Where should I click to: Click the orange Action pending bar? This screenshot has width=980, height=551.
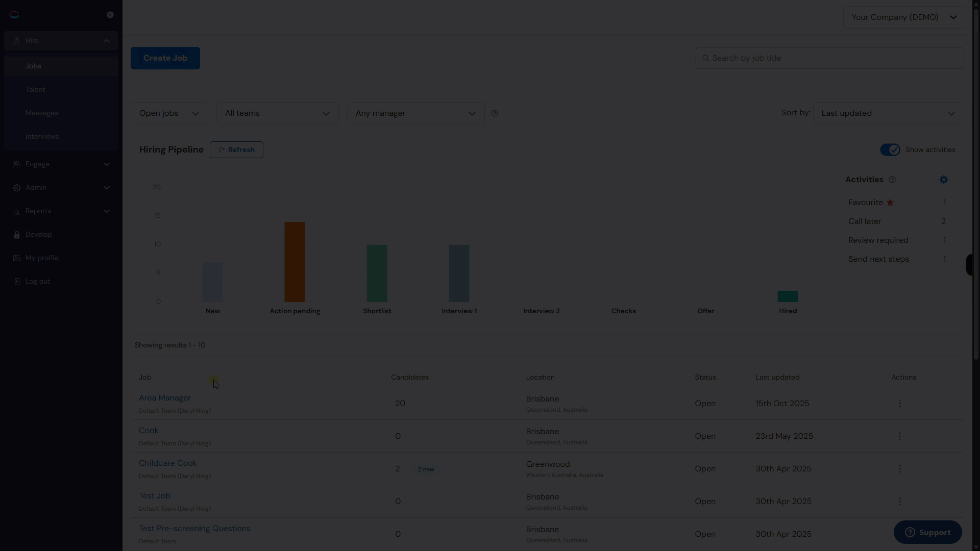coord(295,262)
